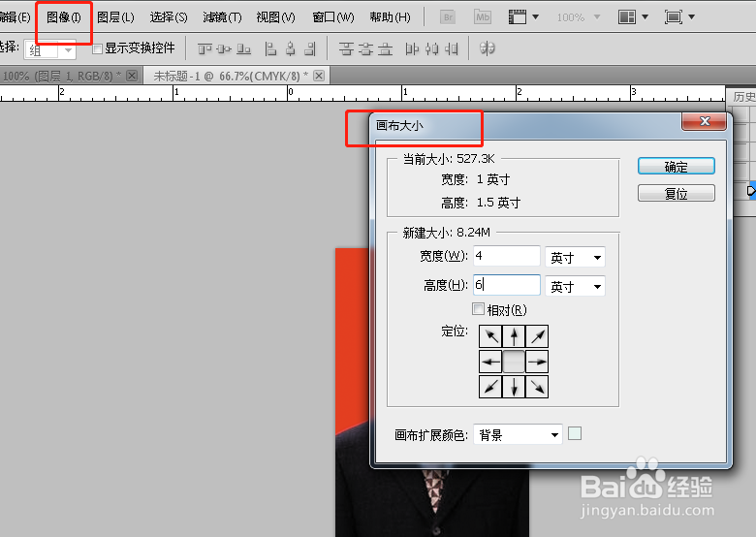The image size is (756, 537).
Task: Open the 图层(L) menu
Action: [x=115, y=17]
